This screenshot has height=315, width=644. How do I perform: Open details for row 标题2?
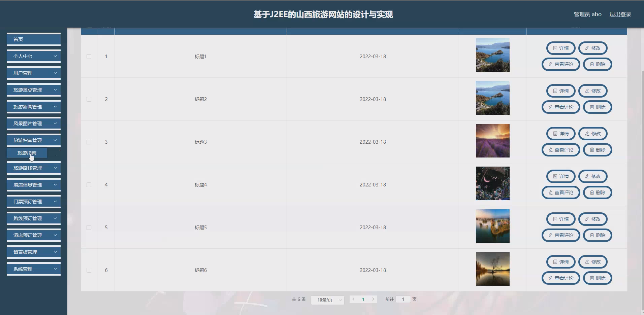[x=561, y=91]
